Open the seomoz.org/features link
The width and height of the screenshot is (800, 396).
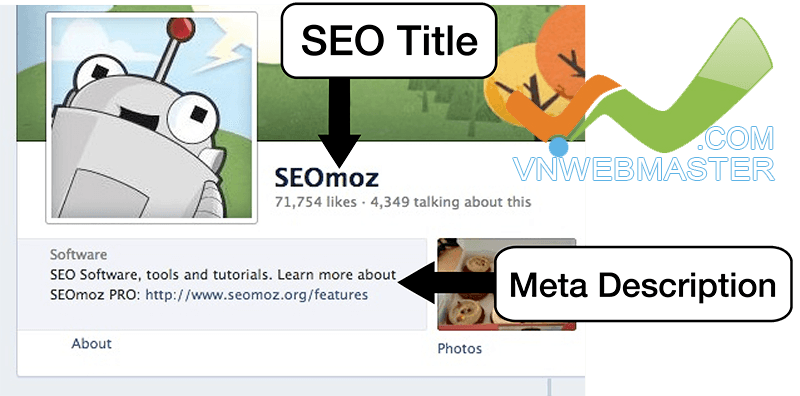point(257,295)
